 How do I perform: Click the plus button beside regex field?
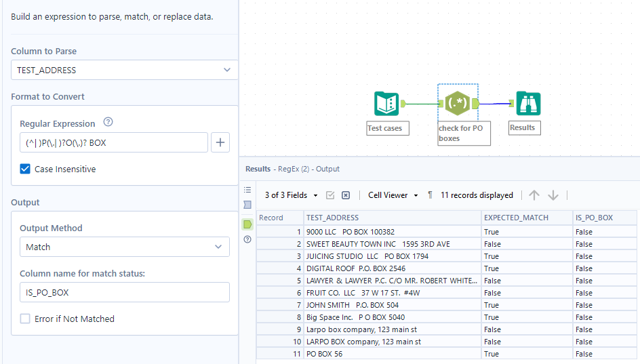(221, 142)
